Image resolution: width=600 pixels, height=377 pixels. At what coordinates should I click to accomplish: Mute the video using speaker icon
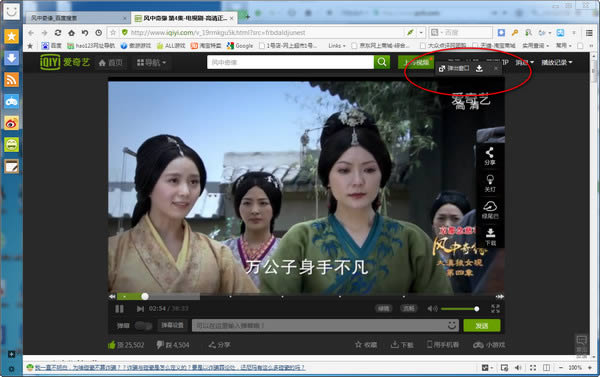pos(432,308)
